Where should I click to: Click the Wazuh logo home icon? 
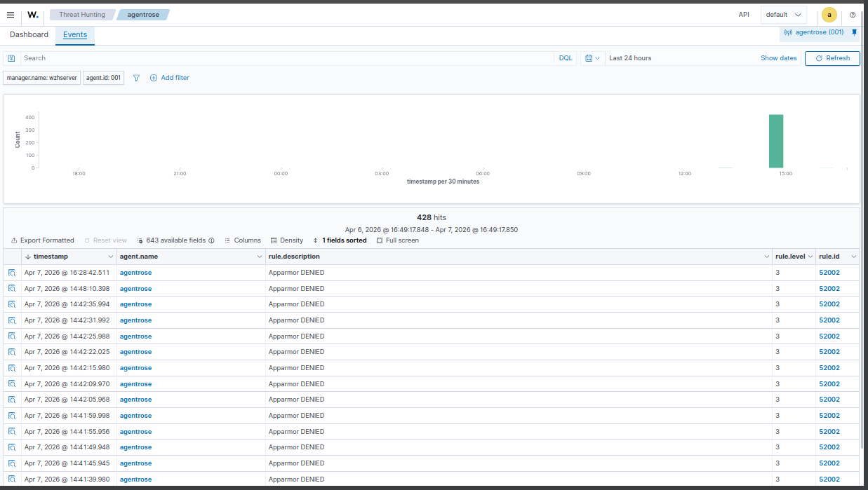pos(33,14)
